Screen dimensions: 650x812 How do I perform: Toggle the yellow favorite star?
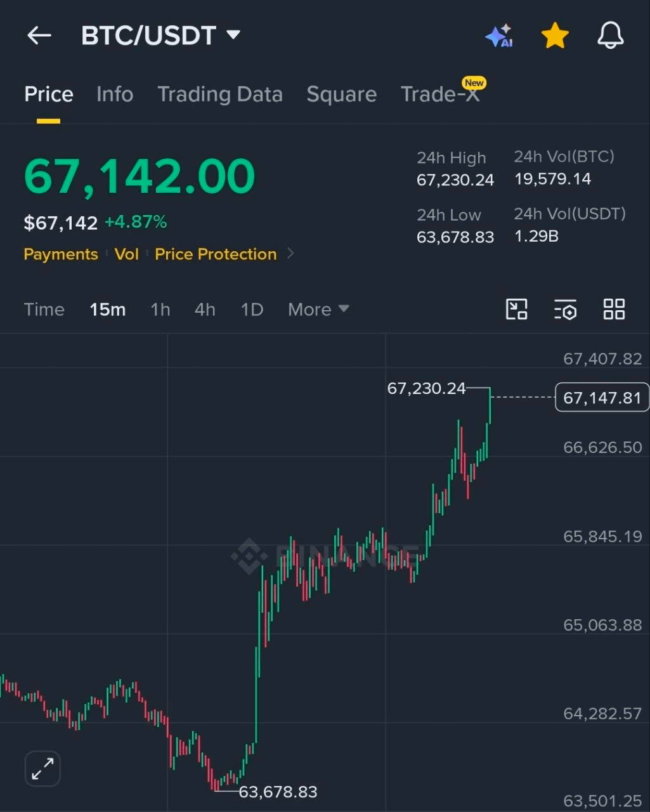pyautogui.click(x=555, y=36)
